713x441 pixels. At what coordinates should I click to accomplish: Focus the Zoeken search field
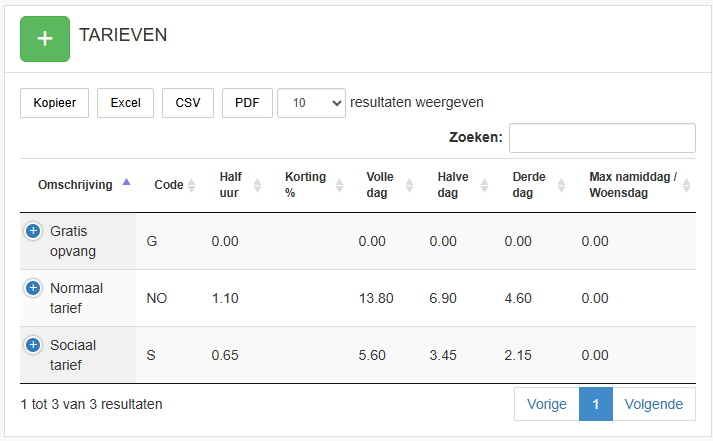(x=602, y=138)
